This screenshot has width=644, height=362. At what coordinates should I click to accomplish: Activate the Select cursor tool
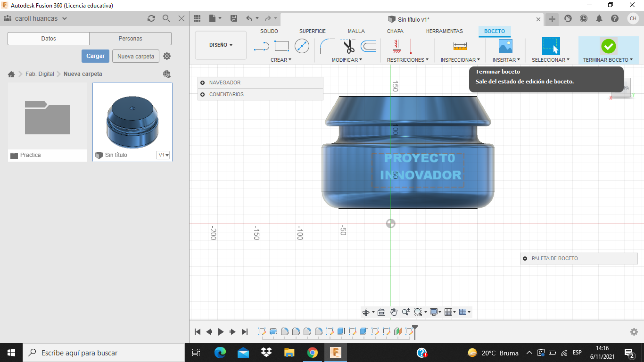click(x=551, y=46)
